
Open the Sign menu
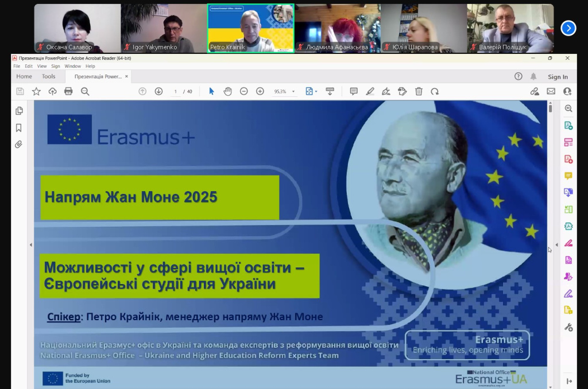click(x=56, y=66)
